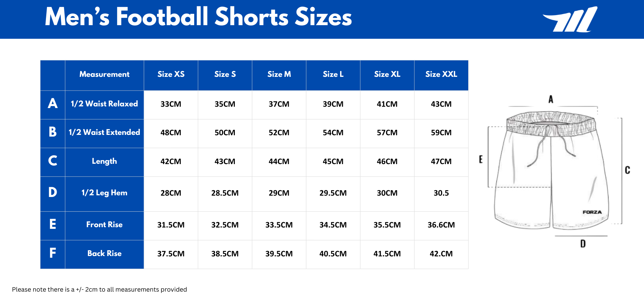Click the Men's Football Shorts Sizes title
The image size is (644, 302).
198,17
